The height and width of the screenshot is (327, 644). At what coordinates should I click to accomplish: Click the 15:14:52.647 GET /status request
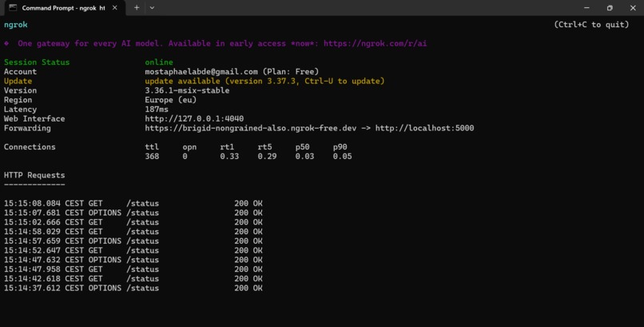[133, 250]
